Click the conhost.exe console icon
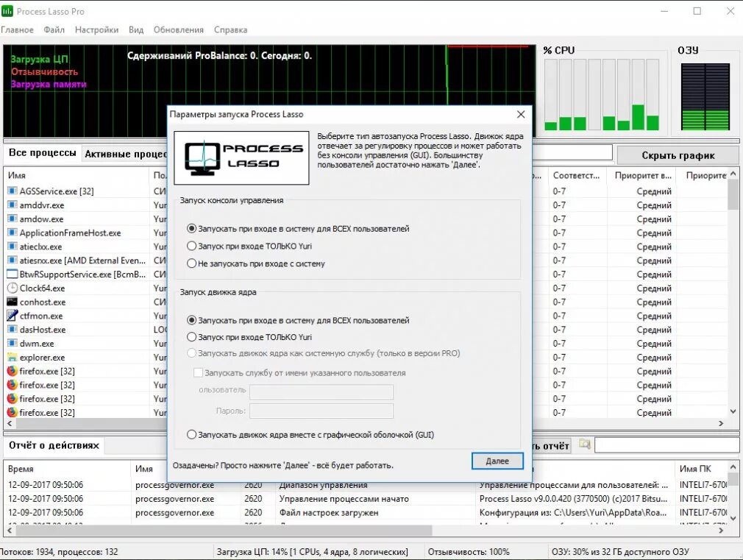This screenshot has width=743, height=560. [12, 302]
